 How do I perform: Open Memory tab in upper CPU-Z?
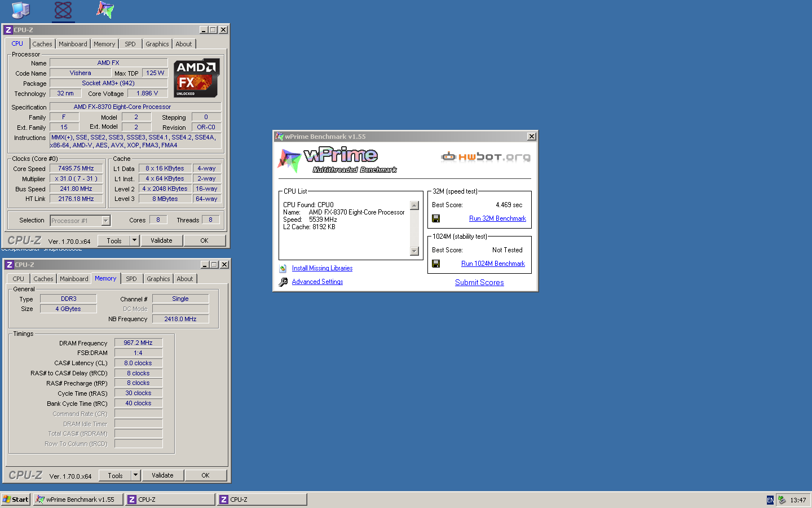coord(104,44)
